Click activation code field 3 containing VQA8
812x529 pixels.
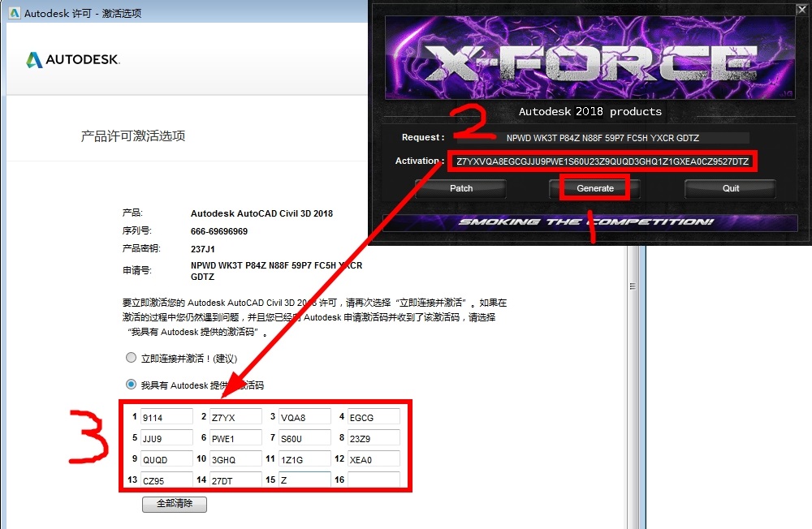click(x=304, y=417)
